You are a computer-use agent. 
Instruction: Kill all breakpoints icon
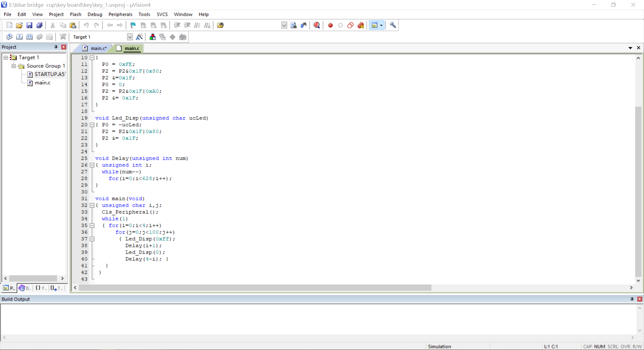(361, 25)
